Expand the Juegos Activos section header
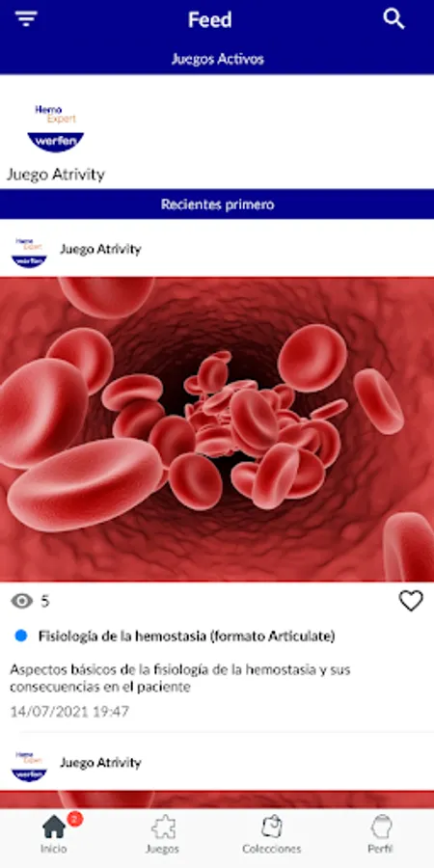 pos(217,59)
